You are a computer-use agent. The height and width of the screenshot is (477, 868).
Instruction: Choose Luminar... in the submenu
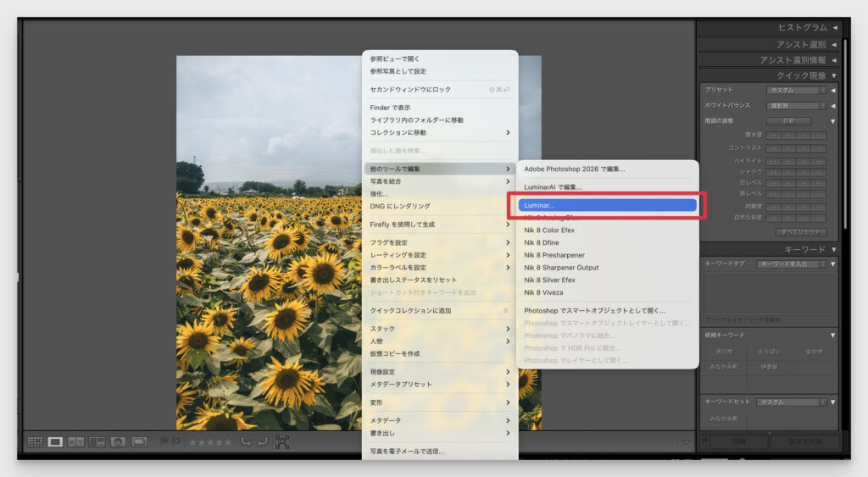pos(607,205)
